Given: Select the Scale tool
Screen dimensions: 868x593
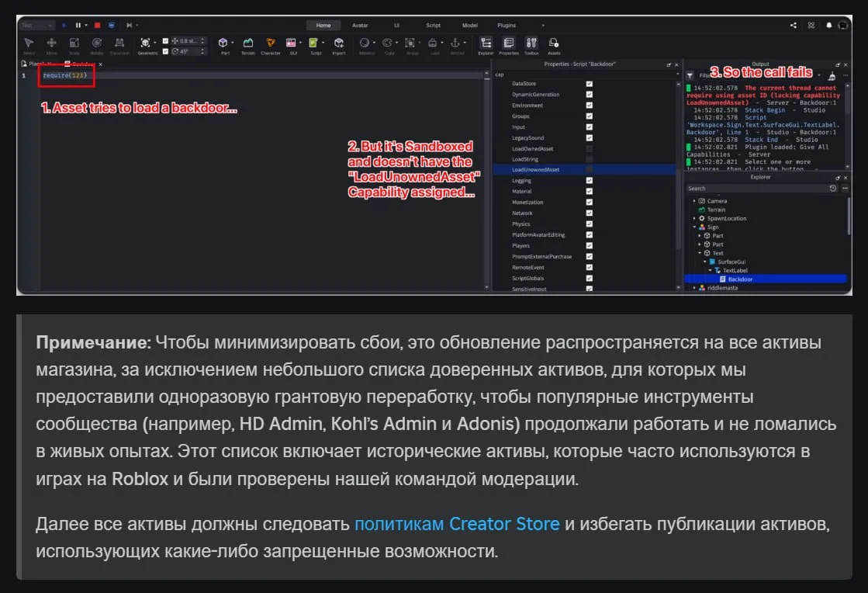Looking at the screenshot, I should (x=74, y=43).
